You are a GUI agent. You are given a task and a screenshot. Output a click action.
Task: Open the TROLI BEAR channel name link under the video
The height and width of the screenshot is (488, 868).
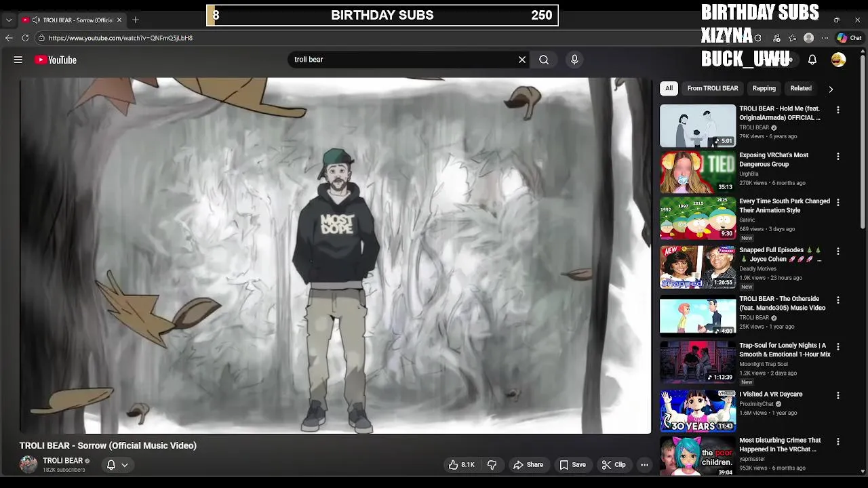click(62, 461)
